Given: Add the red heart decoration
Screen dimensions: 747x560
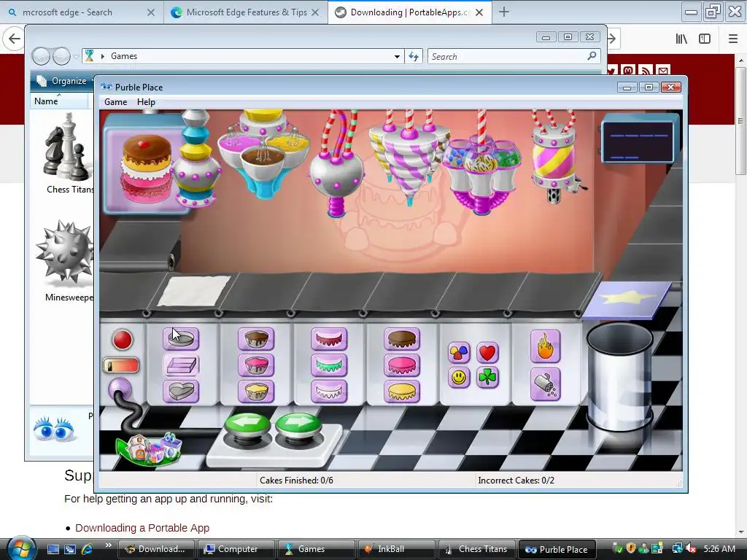Looking at the screenshot, I should pos(487,352).
